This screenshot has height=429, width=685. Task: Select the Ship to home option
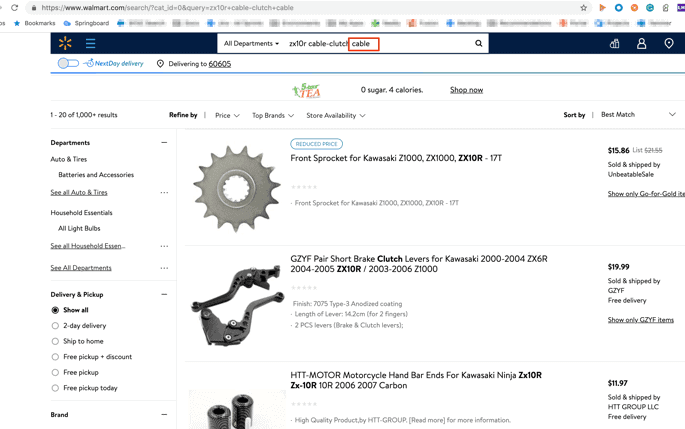coord(55,341)
